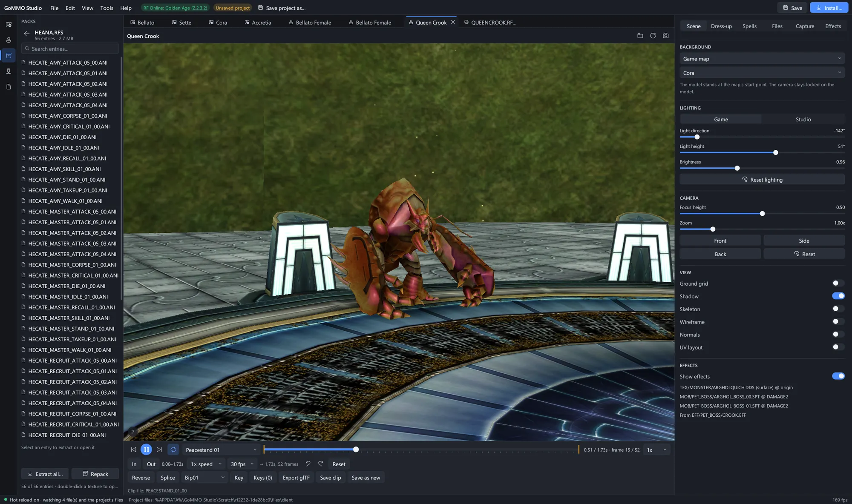The image size is (852, 504).
Task: Disable the Show effects toggle
Action: 838,376
